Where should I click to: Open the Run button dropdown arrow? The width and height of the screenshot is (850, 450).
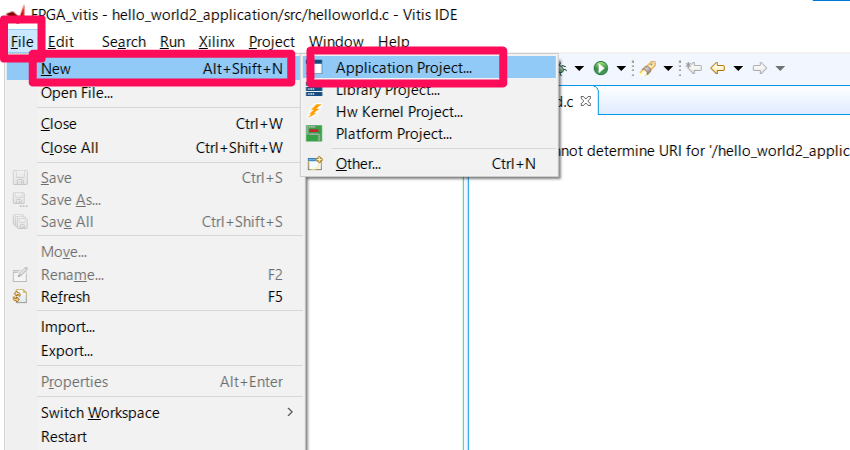click(x=621, y=68)
